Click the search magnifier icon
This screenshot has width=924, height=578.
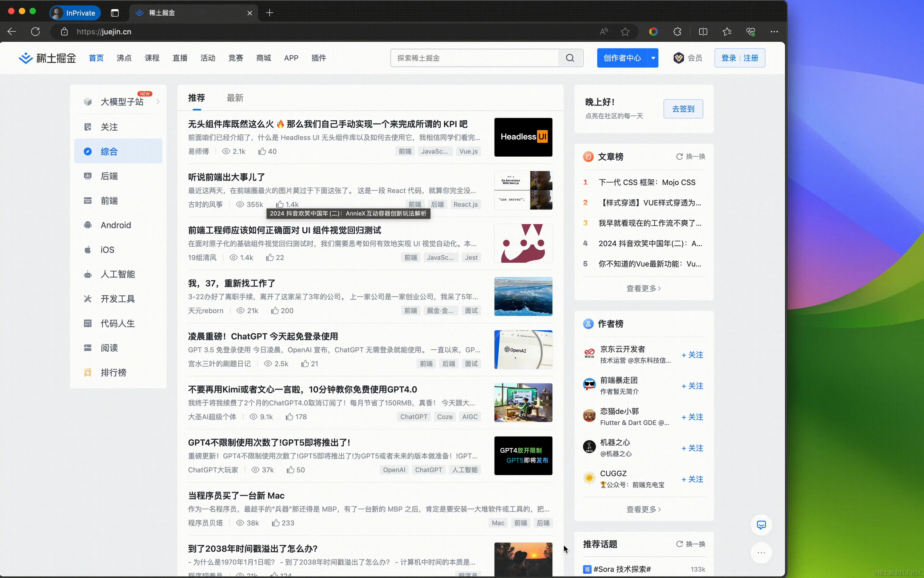click(570, 58)
